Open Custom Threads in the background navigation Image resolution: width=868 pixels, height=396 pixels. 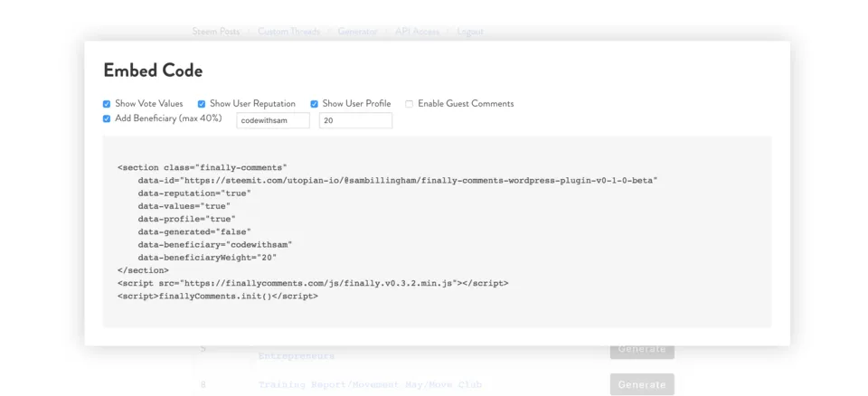point(289,32)
